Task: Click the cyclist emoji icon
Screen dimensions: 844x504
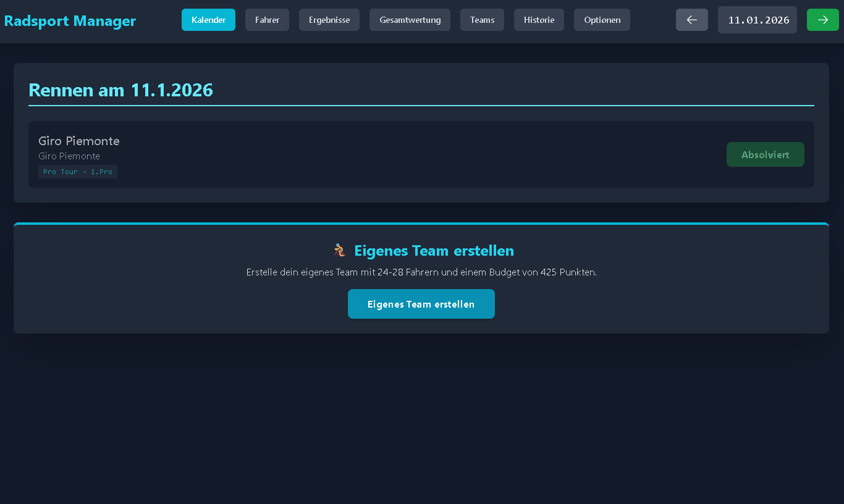Action: pos(339,250)
